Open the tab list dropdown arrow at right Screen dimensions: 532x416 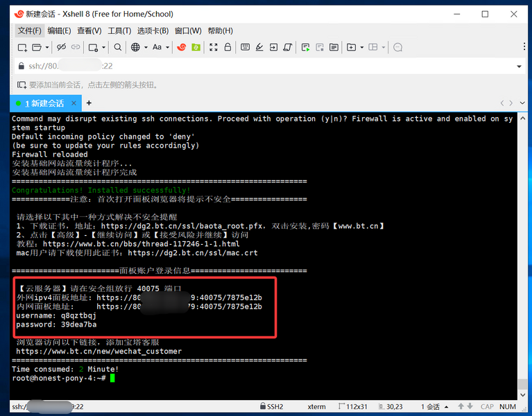521,103
